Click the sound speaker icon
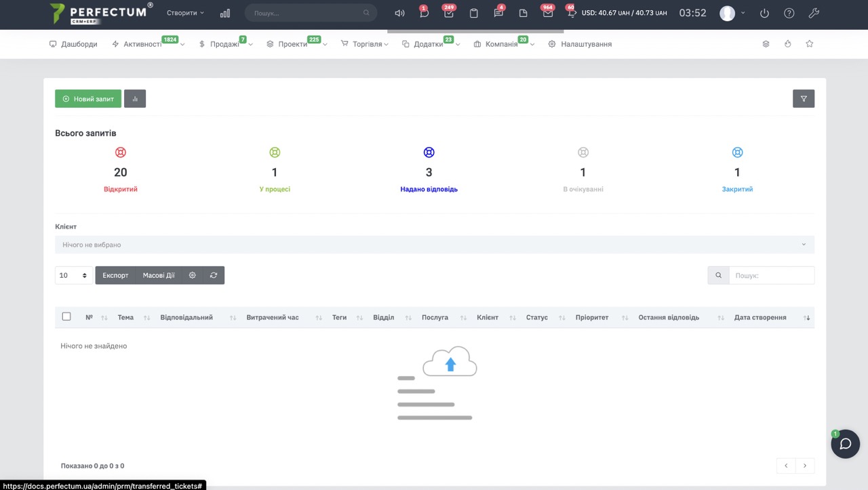 click(399, 14)
